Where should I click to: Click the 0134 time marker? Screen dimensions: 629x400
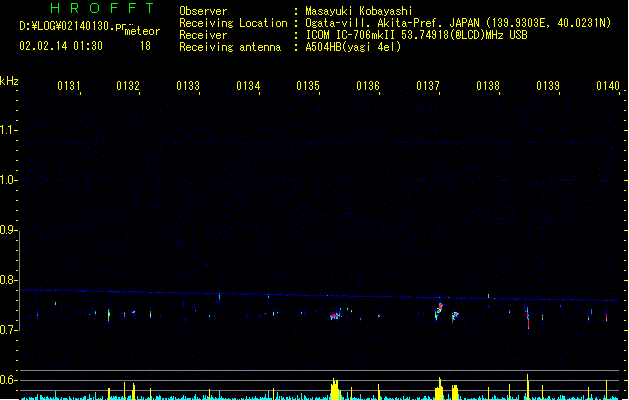point(248,86)
